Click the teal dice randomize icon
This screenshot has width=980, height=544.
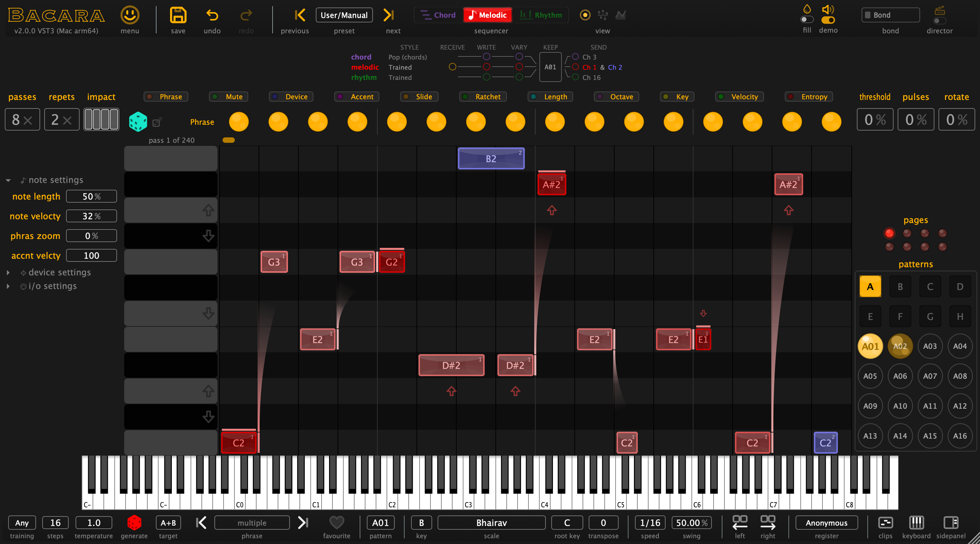138,121
